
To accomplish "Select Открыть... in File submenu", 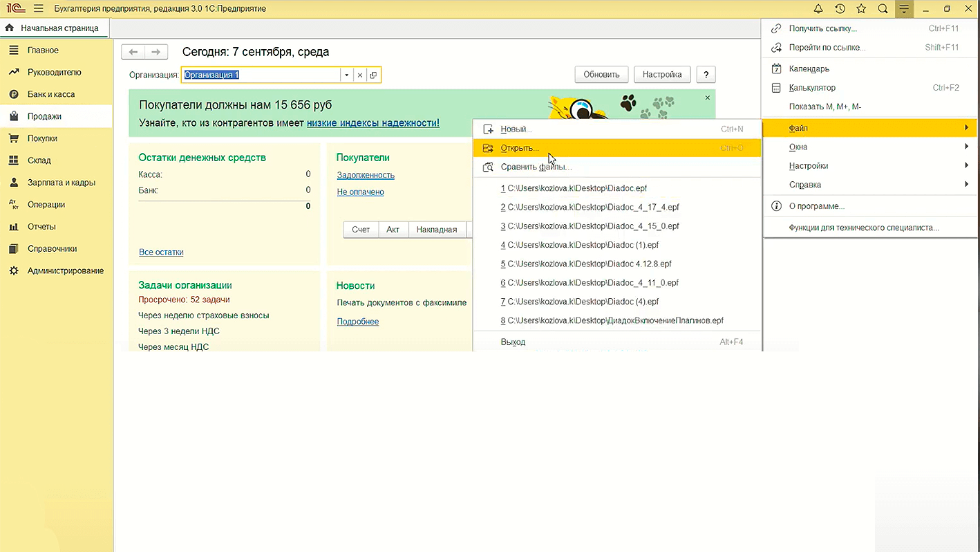I will pyautogui.click(x=520, y=148).
